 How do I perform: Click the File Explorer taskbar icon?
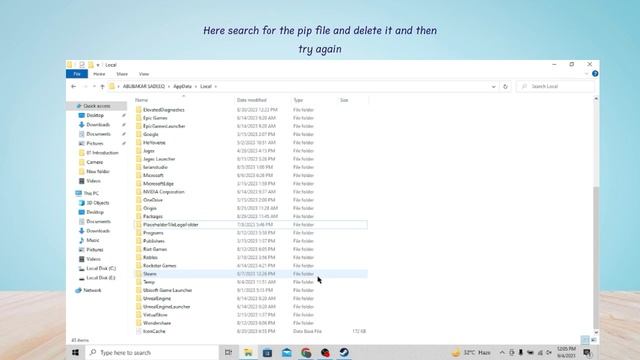pos(248,352)
